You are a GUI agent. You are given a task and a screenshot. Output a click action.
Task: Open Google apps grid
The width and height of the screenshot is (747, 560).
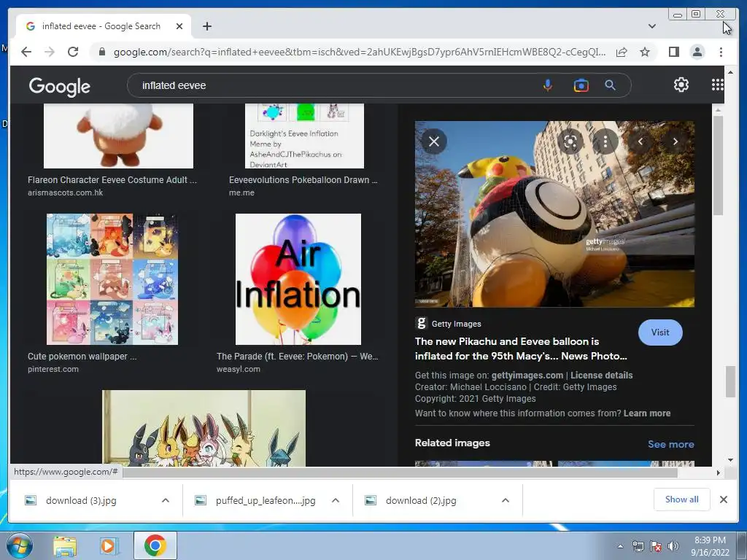coord(718,85)
